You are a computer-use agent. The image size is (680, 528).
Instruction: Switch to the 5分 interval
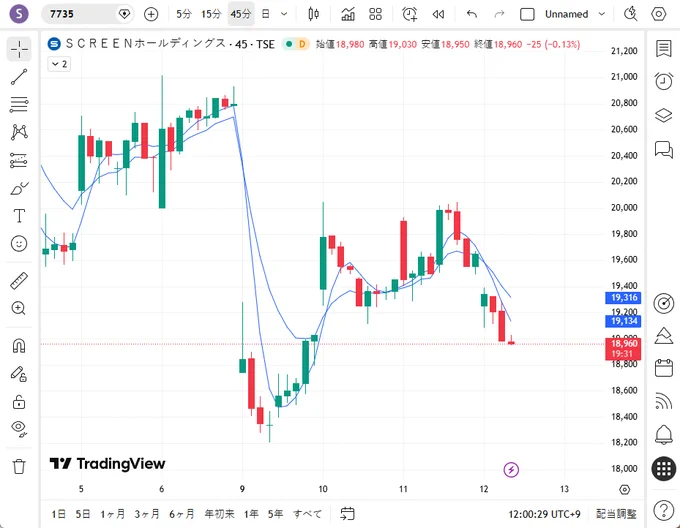pos(183,14)
